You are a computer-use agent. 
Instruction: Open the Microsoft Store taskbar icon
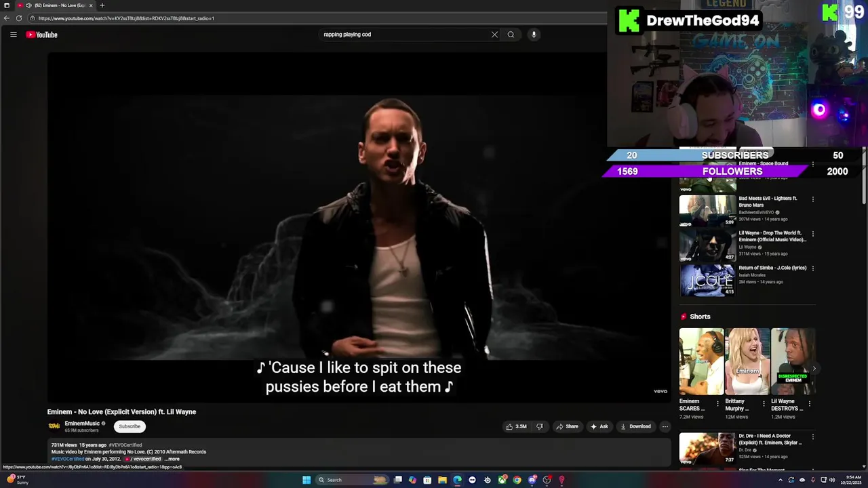point(427,480)
